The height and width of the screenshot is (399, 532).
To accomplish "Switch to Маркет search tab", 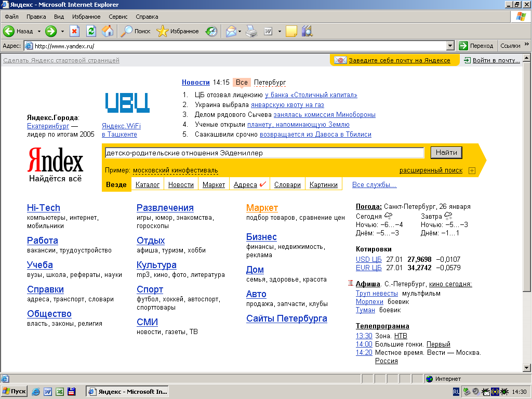I will coord(214,184).
